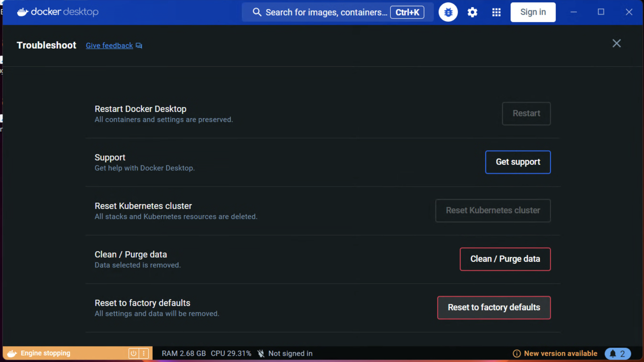Close the Troubleshoot panel
The width and height of the screenshot is (644, 362).
pyautogui.click(x=616, y=43)
